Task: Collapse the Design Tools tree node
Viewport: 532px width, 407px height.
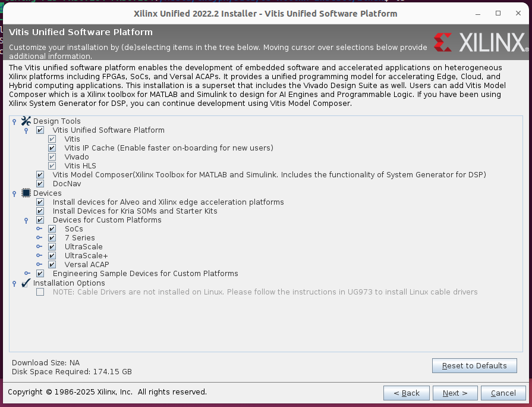Action: click(14, 121)
